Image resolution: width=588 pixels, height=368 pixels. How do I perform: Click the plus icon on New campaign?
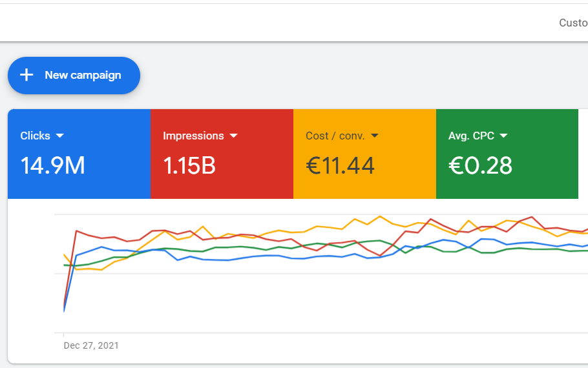(x=26, y=75)
